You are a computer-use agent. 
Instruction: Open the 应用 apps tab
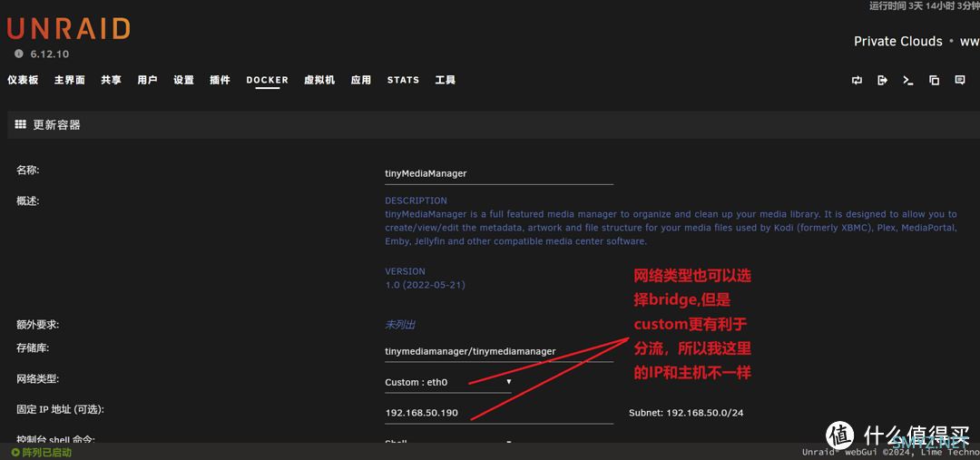tap(361, 80)
